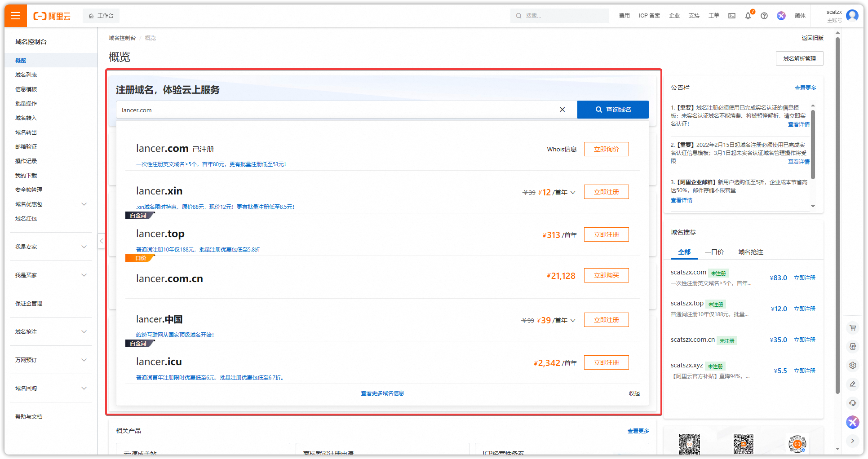
Task: Click 立即注册 for lancer.top
Action: point(607,234)
